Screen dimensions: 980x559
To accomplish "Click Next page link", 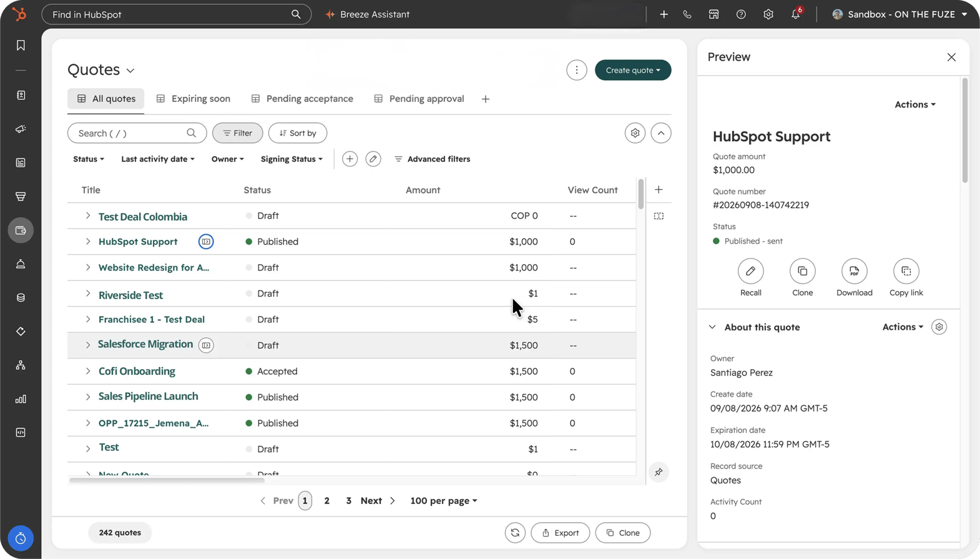I will pos(378,501).
